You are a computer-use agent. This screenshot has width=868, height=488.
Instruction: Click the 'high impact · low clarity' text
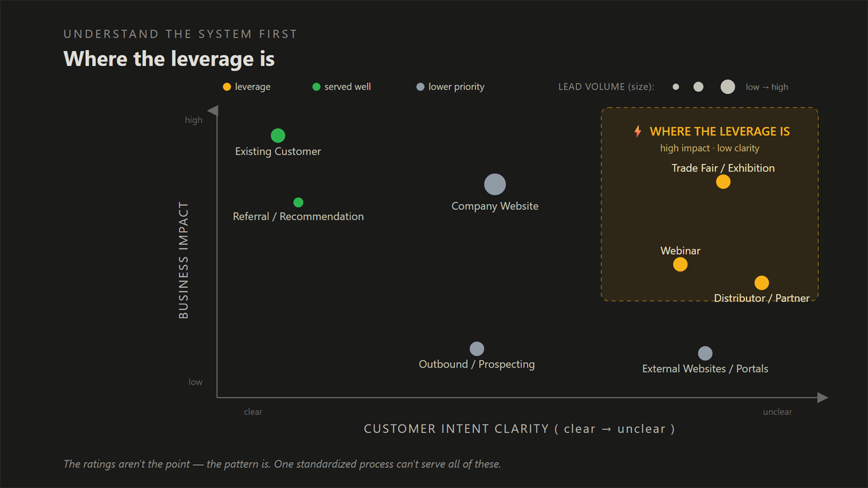click(x=710, y=148)
